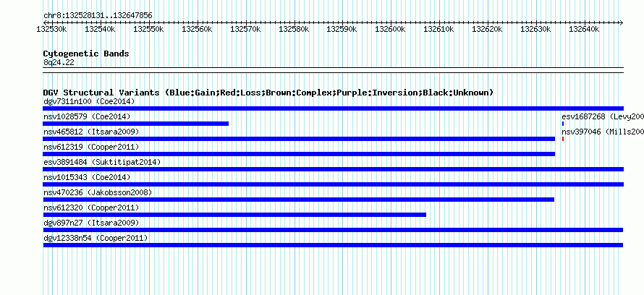Image resolution: width=644 pixels, height=295 pixels.
Task: Click the Cytogenetic Bands track title
Action: [86, 54]
